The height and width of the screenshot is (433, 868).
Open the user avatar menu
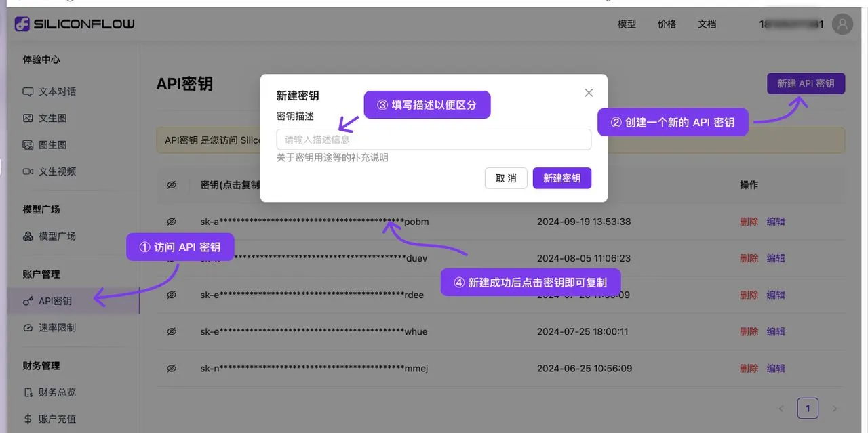click(x=842, y=24)
